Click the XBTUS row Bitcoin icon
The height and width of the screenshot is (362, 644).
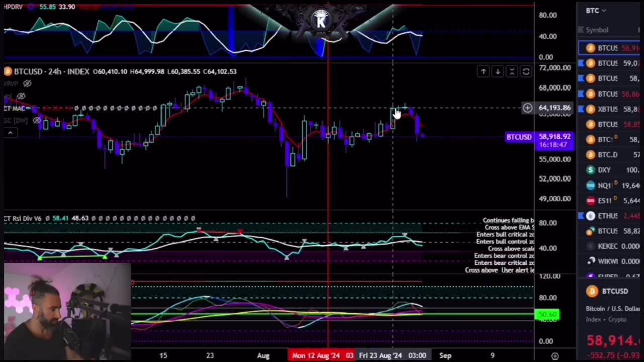click(591, 109)
